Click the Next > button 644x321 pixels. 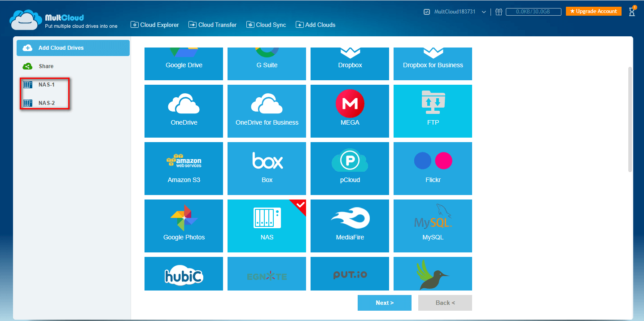(385, 303)
